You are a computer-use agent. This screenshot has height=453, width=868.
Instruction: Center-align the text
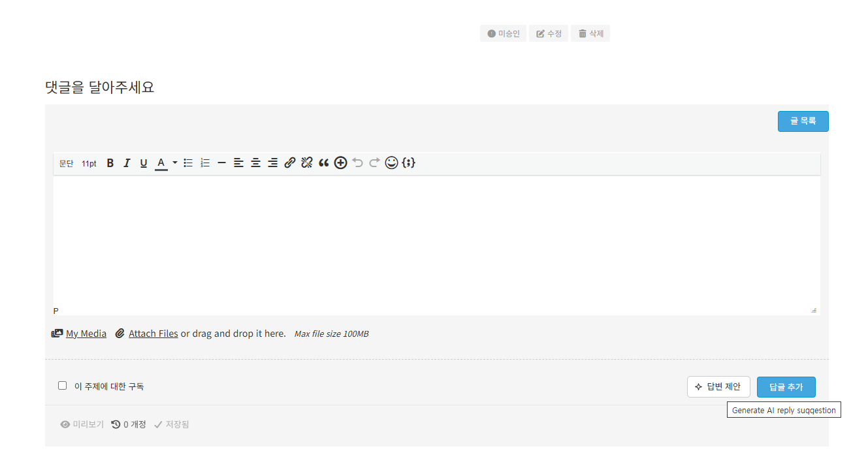pyautogui.click(x=256, y=163)
